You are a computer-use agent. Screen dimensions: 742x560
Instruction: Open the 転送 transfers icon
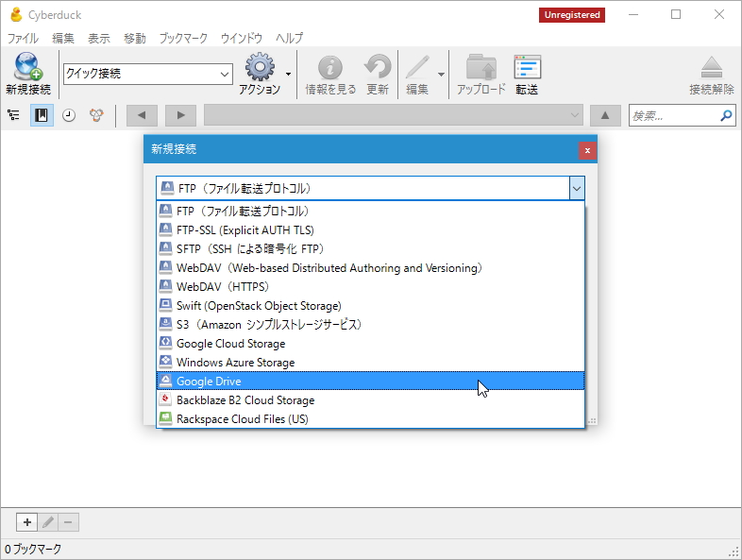(527, 67)
